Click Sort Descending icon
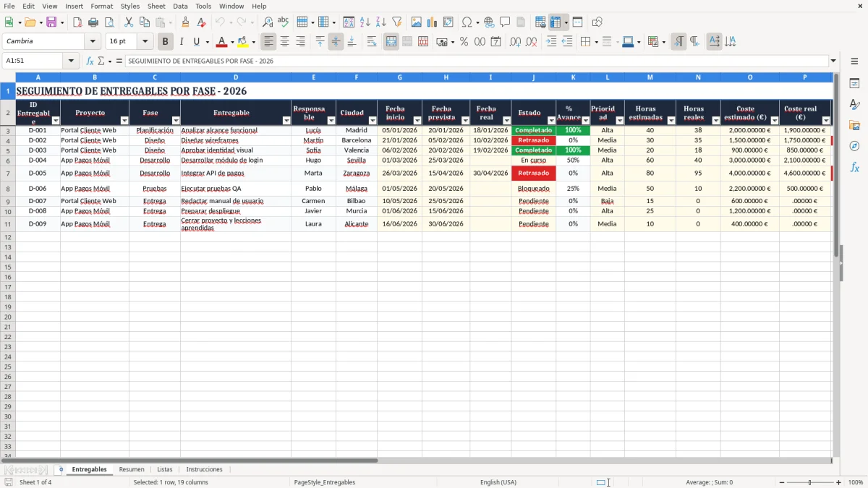This screenshot has height=488, width=868. point(381,22)
